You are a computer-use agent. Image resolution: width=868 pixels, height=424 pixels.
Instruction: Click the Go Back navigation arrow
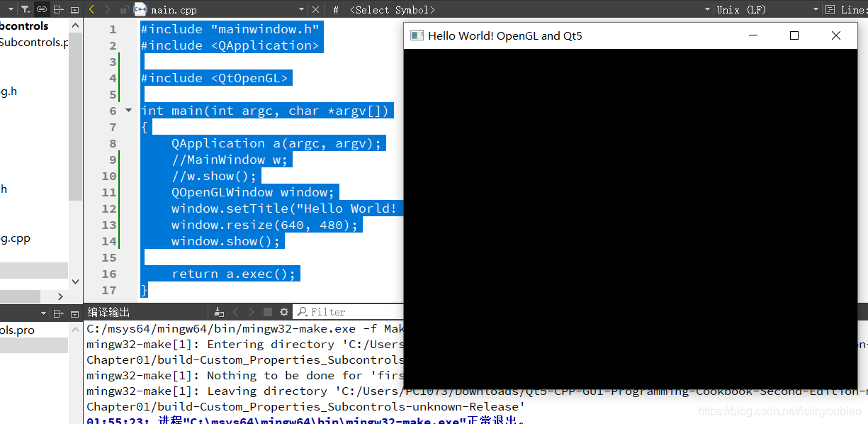click(91, 9)
